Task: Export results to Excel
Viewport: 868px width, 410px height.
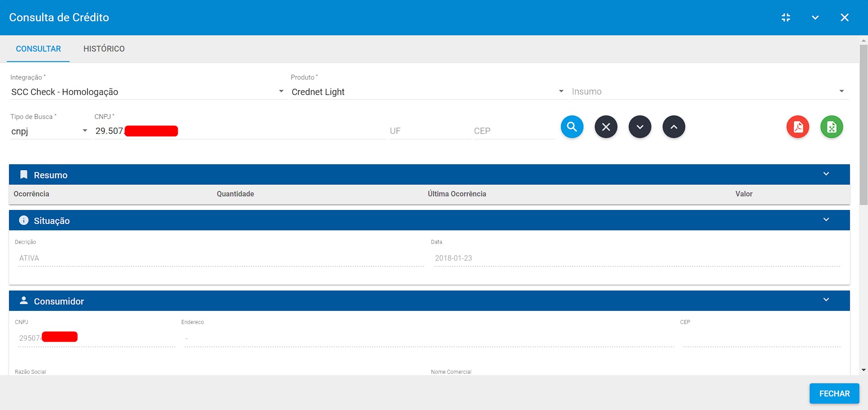Action: click(x=831, y=127)
